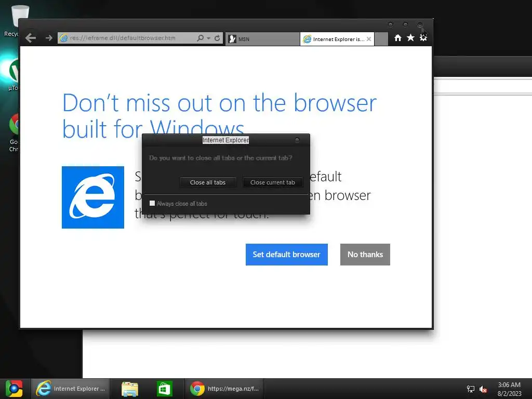This screenshot has width=532, height=399.
Task: Open the clock showing 3:06 AM
Action: pyautogui.click(x=509, y=389)
